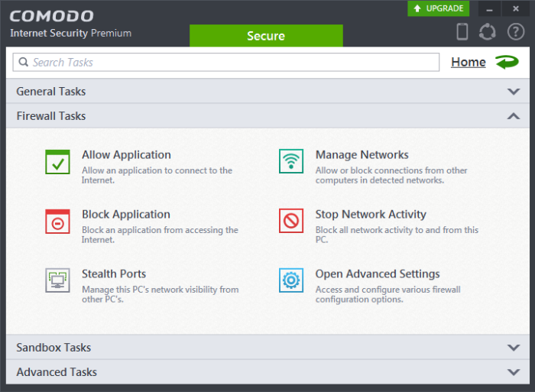Collapse the Firewall Tasks section chevron
The height and width of the screenshot is (392, 535).
point(513,116)
